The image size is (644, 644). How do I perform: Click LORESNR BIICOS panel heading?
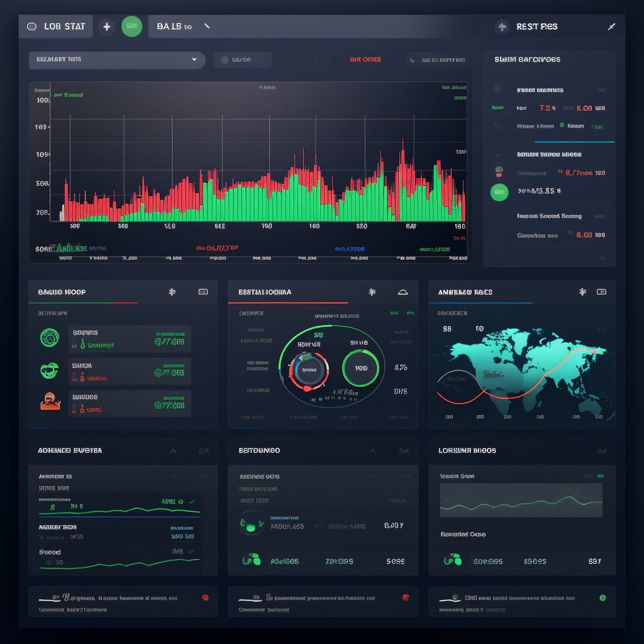(x=467, y=450)
